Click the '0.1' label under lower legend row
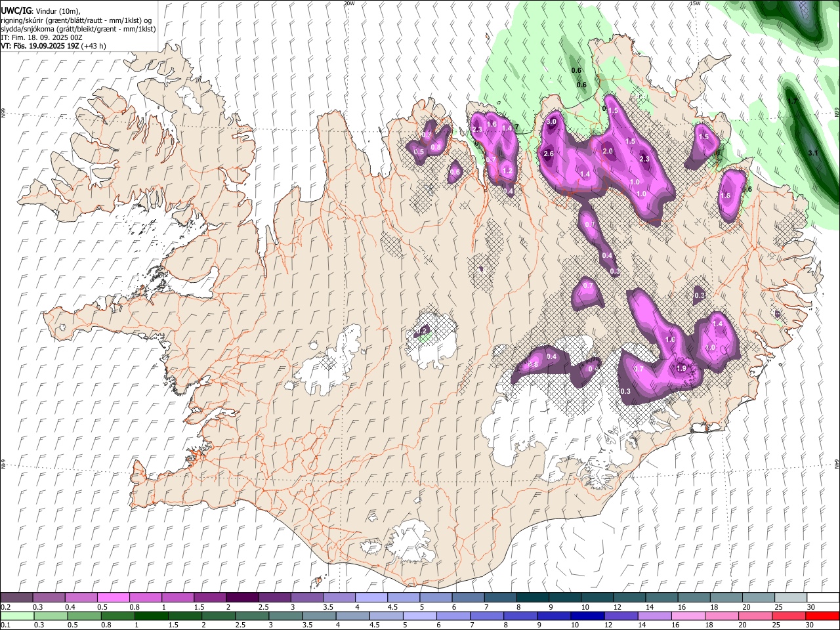The image size is (840, 630). pos(5,625)
